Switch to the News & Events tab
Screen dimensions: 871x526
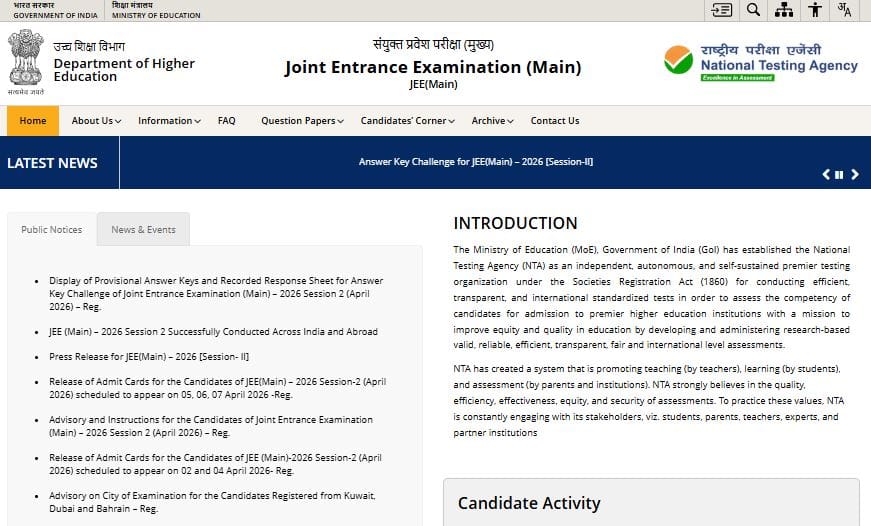[143, 229]
